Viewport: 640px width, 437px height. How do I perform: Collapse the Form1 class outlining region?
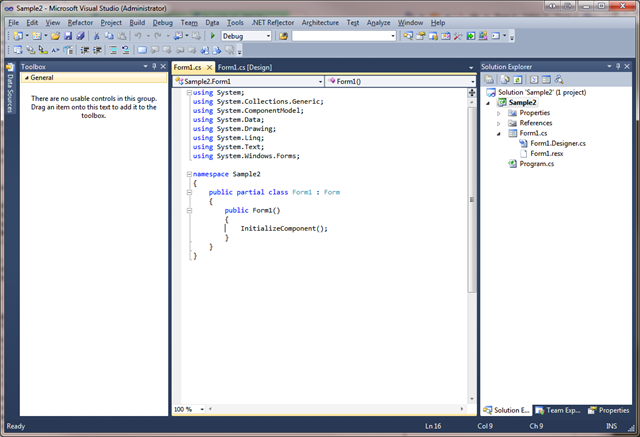click(189, 192)
